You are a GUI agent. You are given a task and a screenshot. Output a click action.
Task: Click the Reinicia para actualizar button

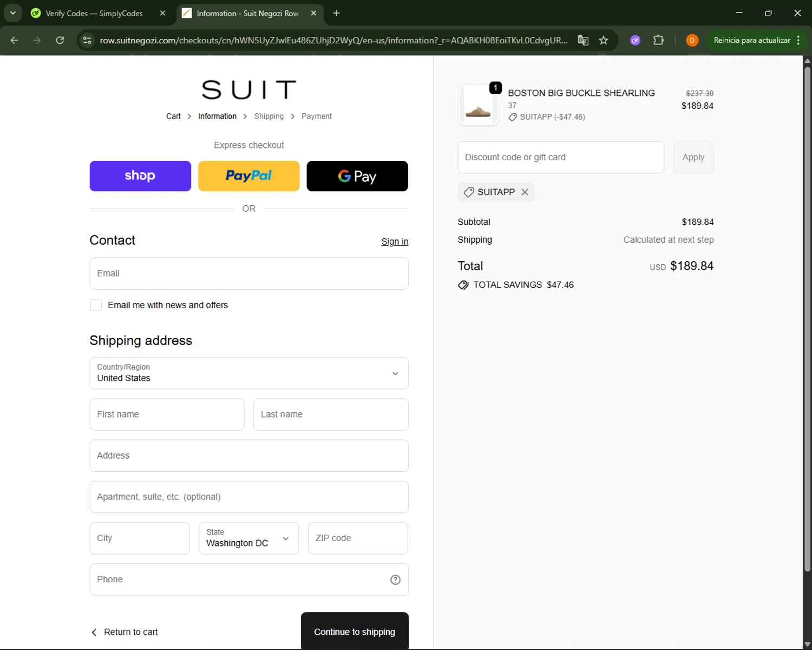pos(752,40)
